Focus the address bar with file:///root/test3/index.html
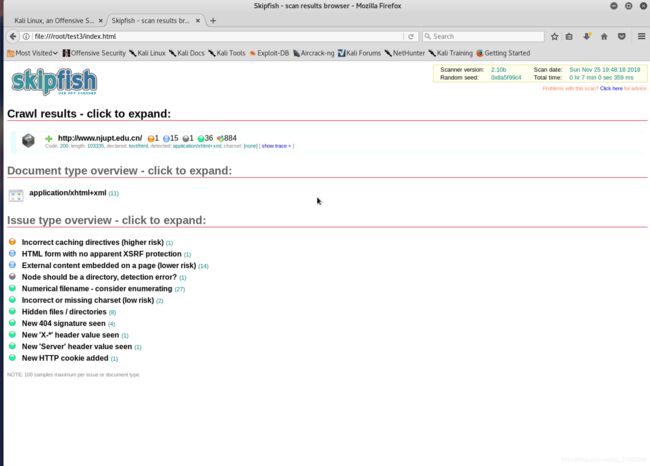Viewport: 650px width, 466px height. click(x=218, y=36)
